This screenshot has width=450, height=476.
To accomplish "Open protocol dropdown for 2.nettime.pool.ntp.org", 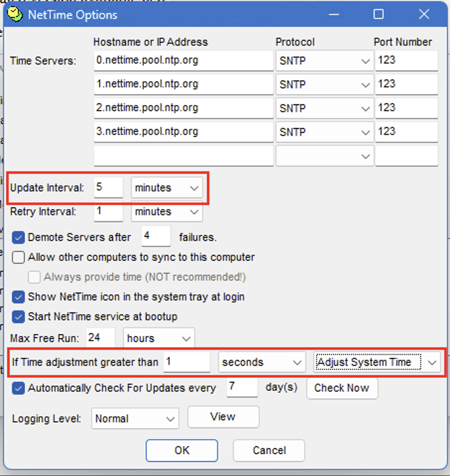I will pyautogui.click(x=325, y=109).
